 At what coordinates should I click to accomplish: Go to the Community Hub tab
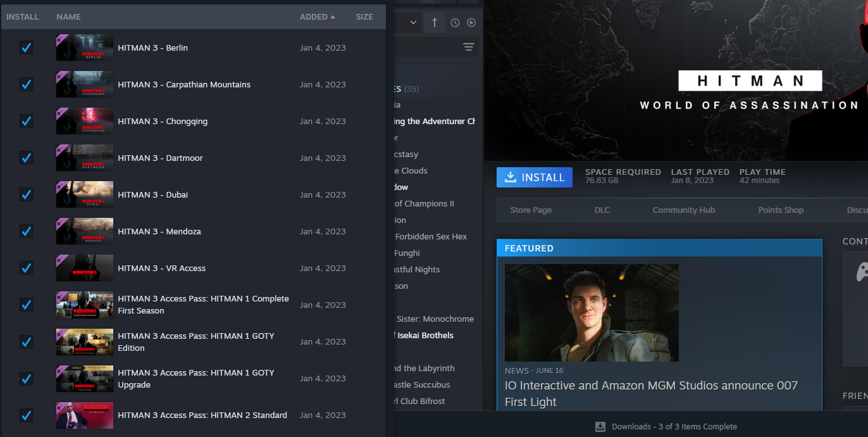pos(684,210)
